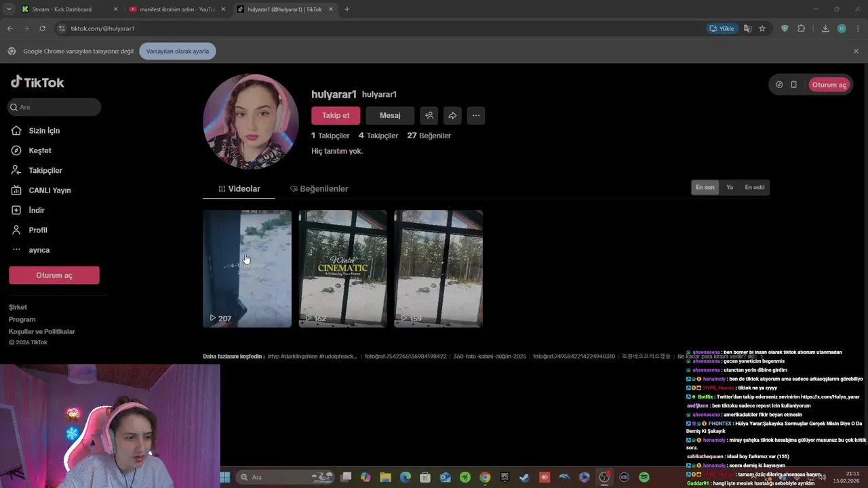Switch to the manifest ibrahim selim YouTube tab
This screenshot has height=488, width=868.
click(x=176, y=9)
